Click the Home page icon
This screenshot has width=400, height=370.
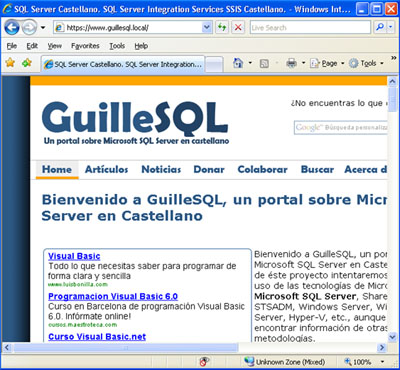(238, 63)
